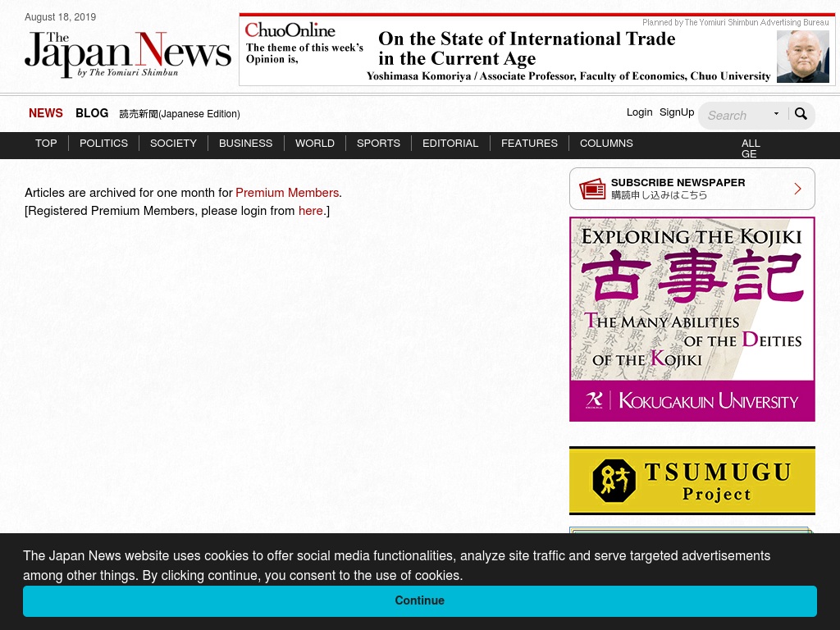Click the Subscribe Newspaper button
This screenshot has width=840, height=630.
point(692,189)
